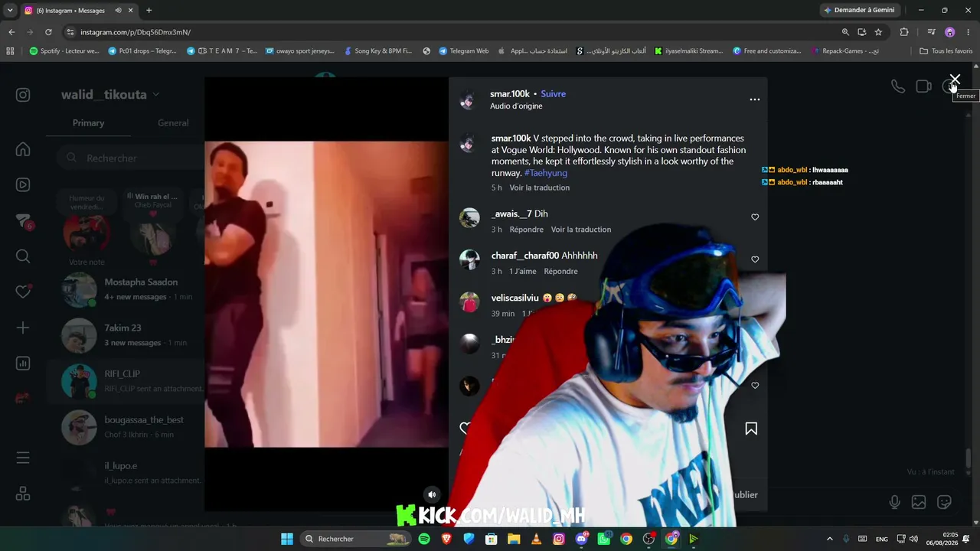The height and width of the screenshot is (551, 980).
Task: Go back to the previous page
Action: (11, 32)
